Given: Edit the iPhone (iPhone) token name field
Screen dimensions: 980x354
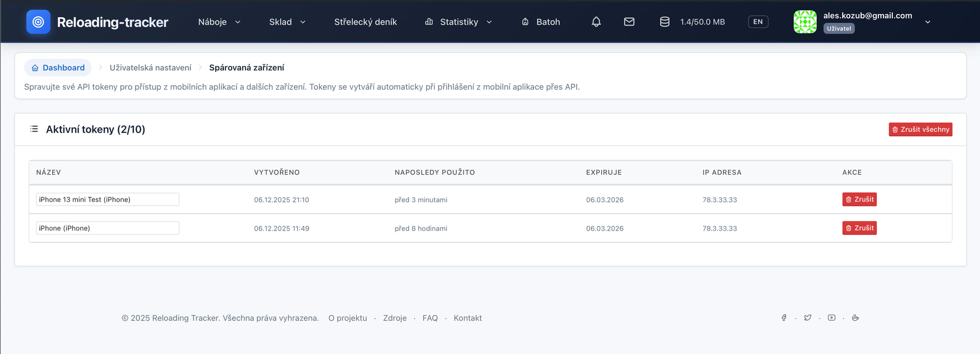Looking at the screenshot, I should 108,228.
